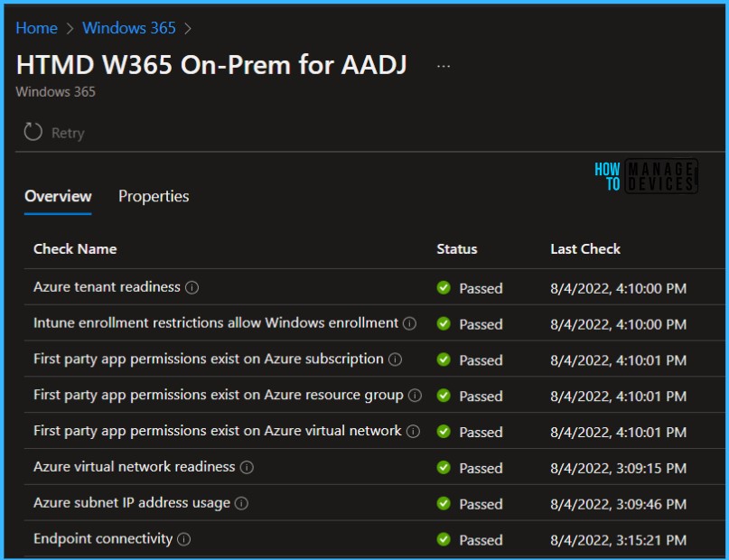The height and width of the screenshot is (560, 729).
Task: Click the Retry refresh icon
Action: point(33,132)
